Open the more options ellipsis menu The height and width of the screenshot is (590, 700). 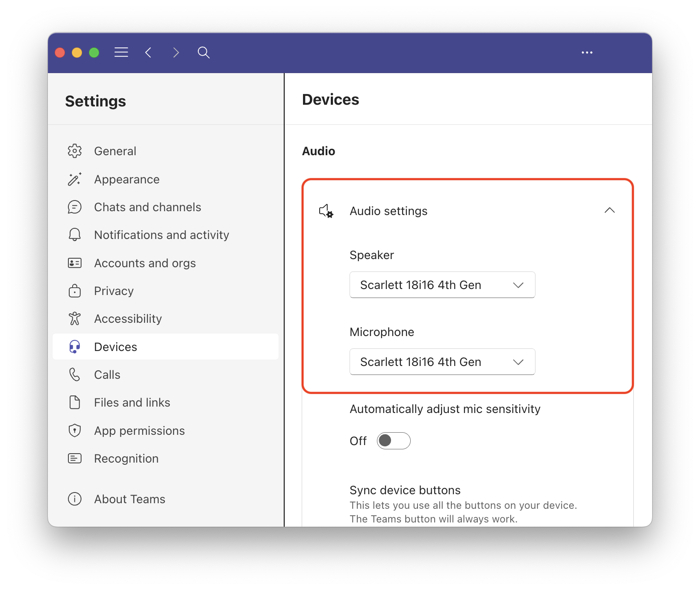587,53
